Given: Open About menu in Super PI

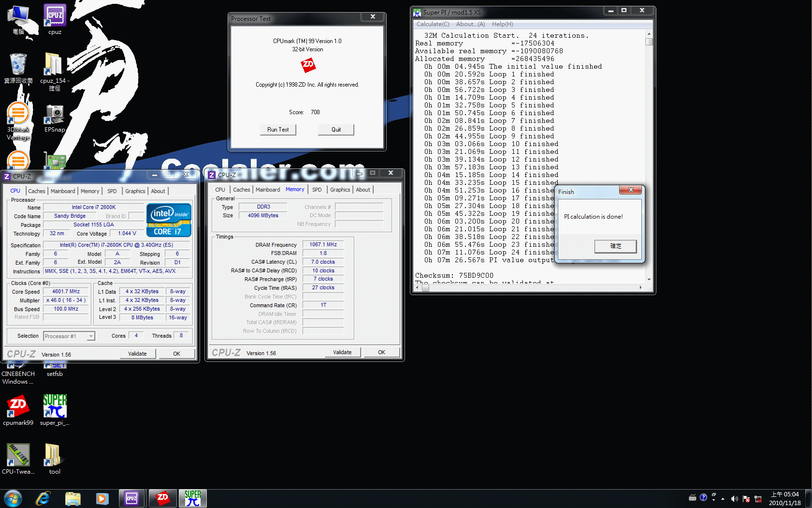Looking at the screenshot, I should click(x=470, y=24).
